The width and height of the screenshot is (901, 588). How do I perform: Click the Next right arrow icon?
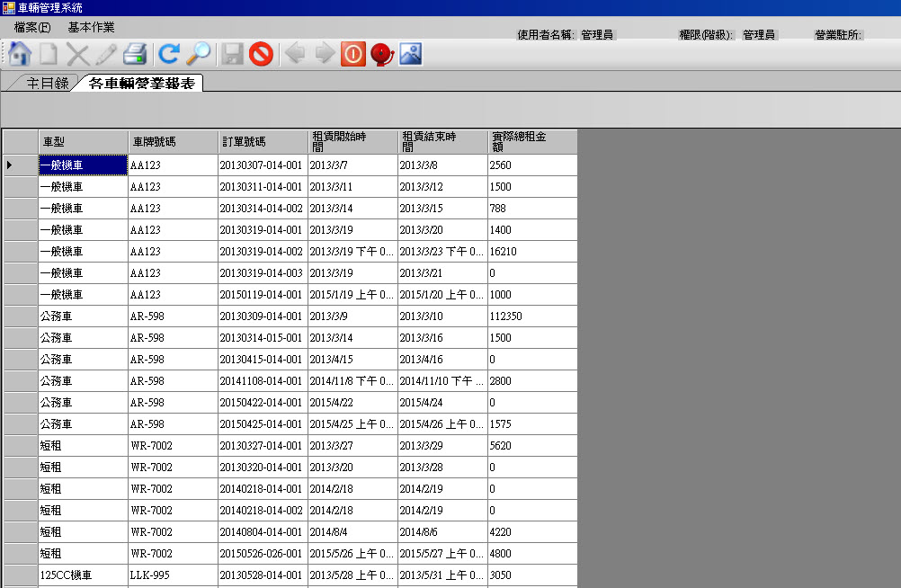[325, 53]
